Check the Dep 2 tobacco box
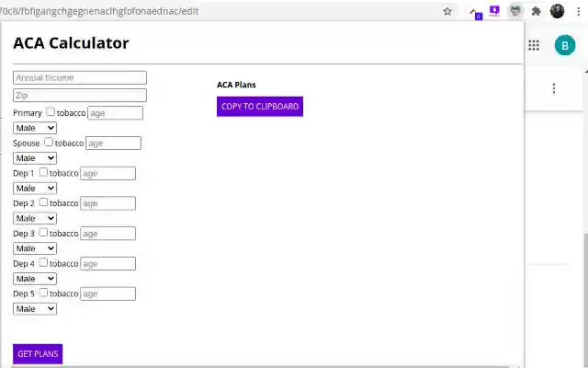Viewport: 588px width, 368px height. [x=43, y=202]
